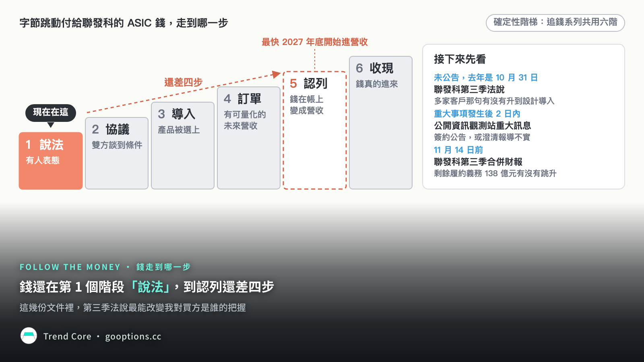Select the step 6 收現 card
The width and height of the screenshot is (644, 362).
(x=381, y=123)
